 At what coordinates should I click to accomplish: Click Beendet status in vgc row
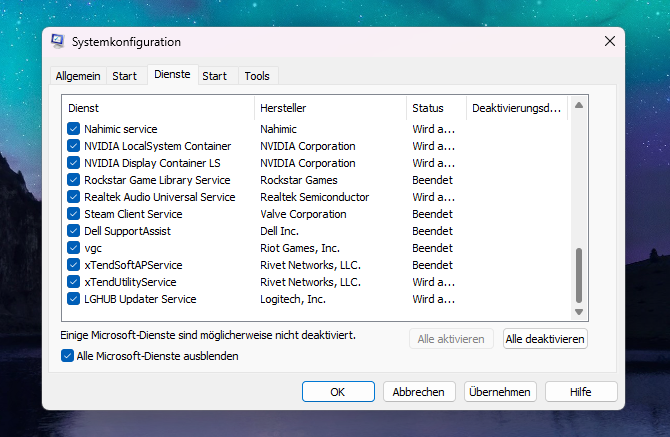432,248
